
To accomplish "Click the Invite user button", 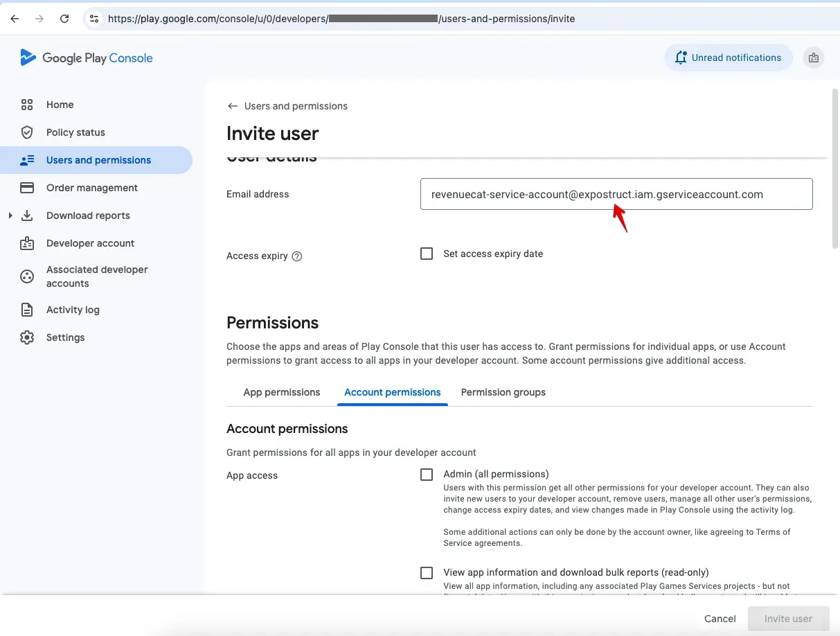I will coord(789,619).
